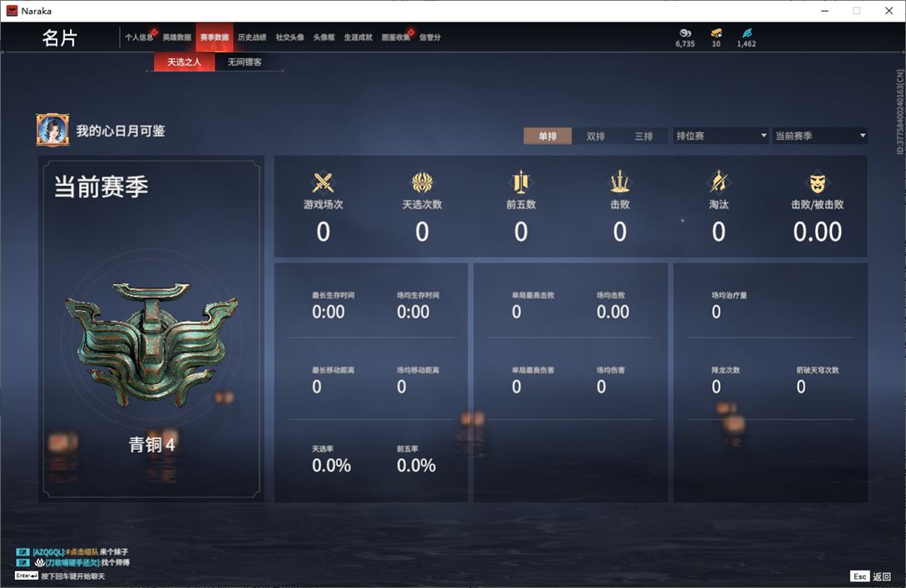Click the 单局最高击败 stat
This screenshot has width=906, height=588.
532,305
